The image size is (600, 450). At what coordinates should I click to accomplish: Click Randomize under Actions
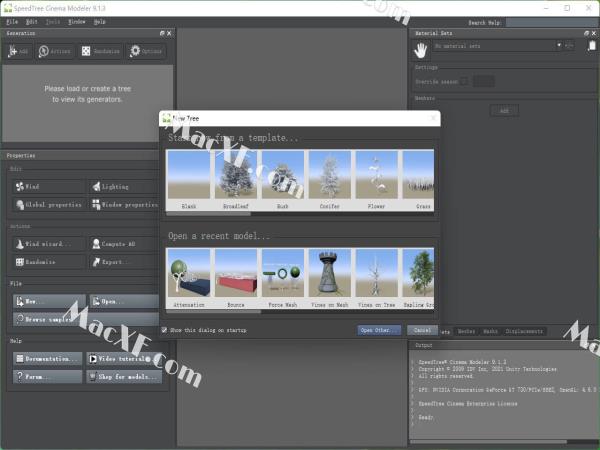coord(48,262)
